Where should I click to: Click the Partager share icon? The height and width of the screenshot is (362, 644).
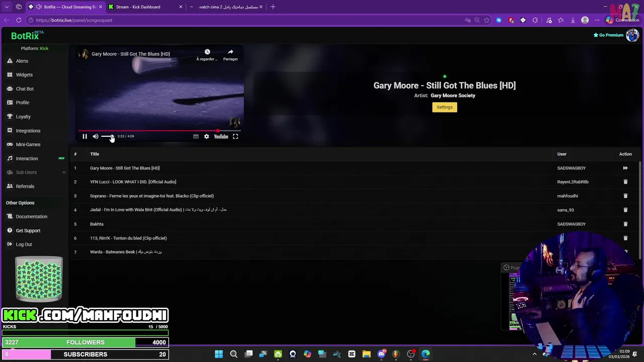click(230, 52)
